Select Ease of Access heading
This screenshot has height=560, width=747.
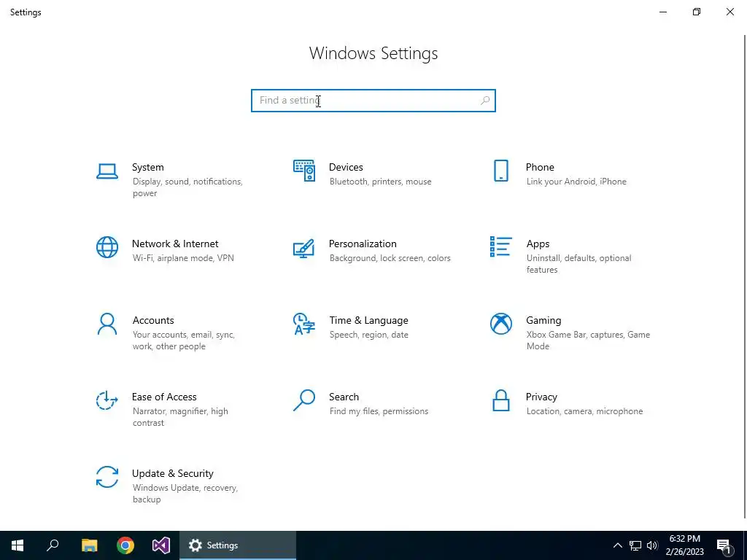tap(164, 397)
